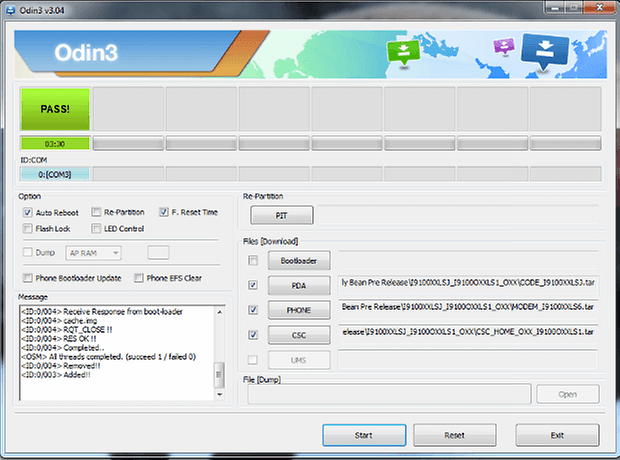This screenshot has width=620, height=460.
Task: Enable the Flash Lock checkbox
Action: (27, 229)
